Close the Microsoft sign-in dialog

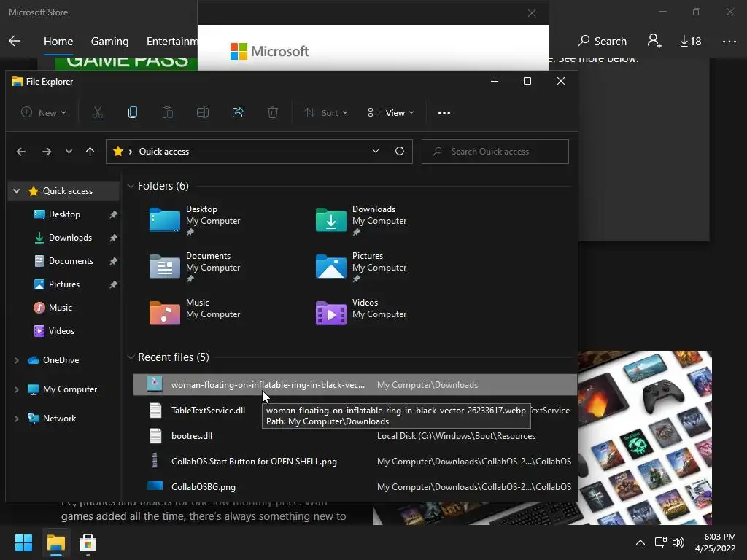tap(532, 13)
